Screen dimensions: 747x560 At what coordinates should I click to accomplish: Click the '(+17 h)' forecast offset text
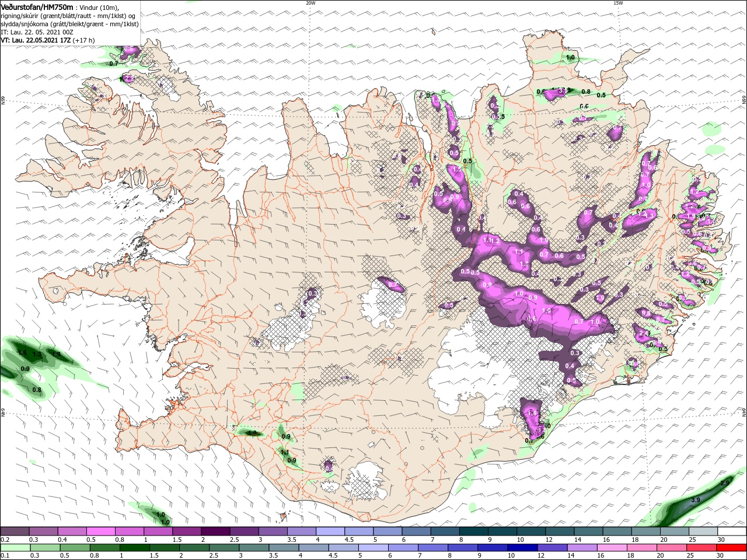click(83, 40)
